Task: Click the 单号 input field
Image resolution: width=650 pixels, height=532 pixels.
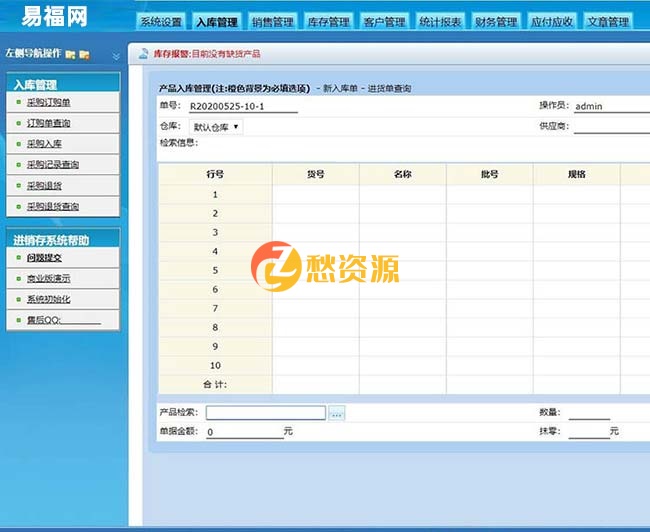Action: 243,107
